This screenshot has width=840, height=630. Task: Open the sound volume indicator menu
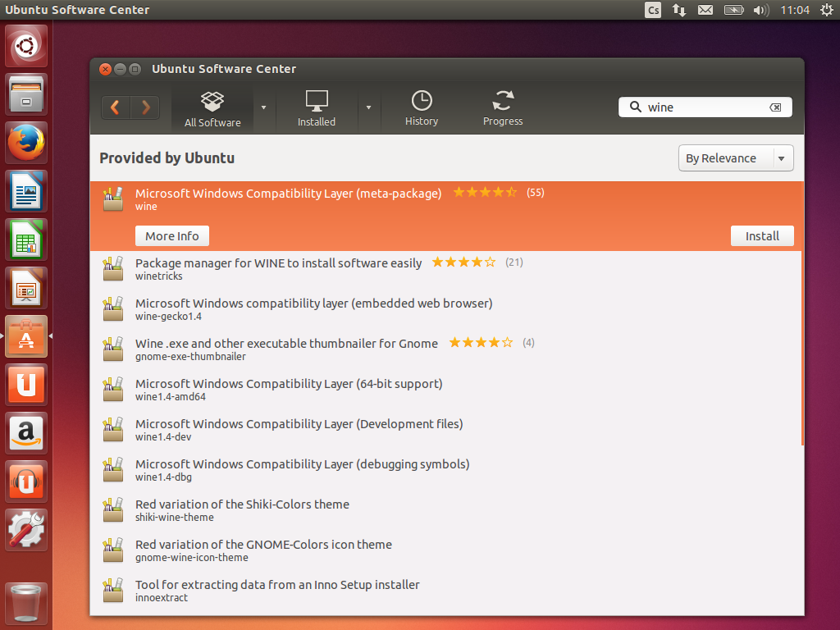(x=760, y=10)
